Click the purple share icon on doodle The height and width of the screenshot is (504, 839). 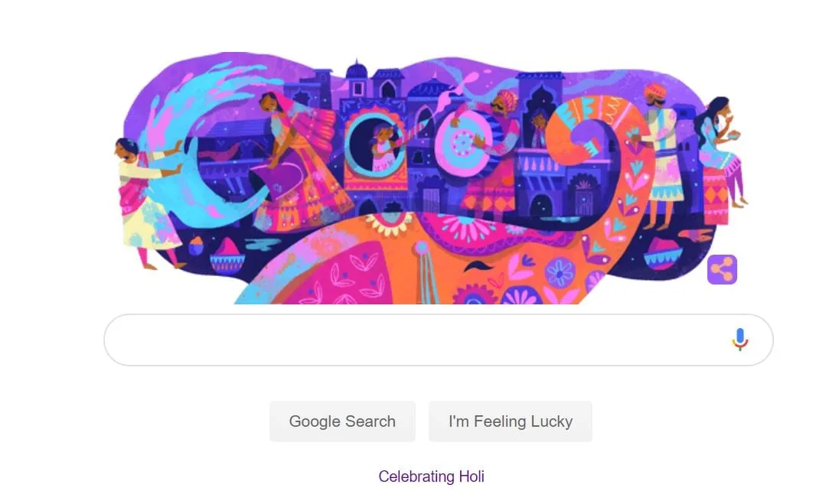[x=722, y=269]
